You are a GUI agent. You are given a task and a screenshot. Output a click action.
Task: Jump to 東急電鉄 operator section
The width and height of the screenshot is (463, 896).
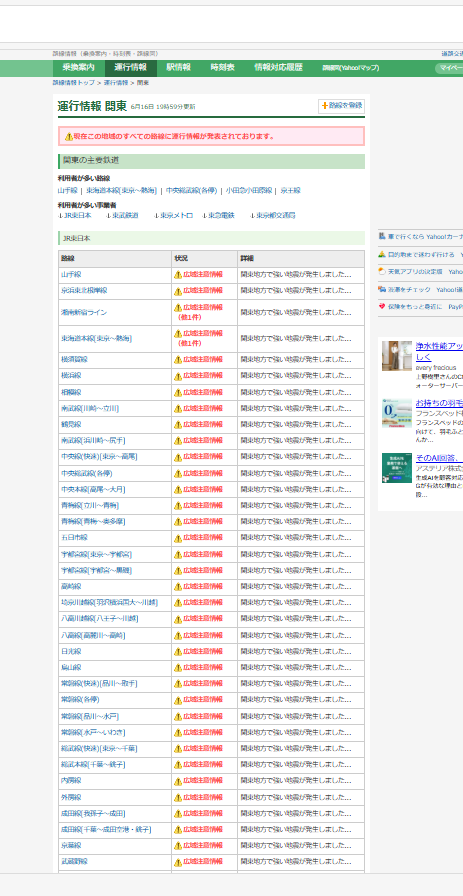(x=221, y=215)
